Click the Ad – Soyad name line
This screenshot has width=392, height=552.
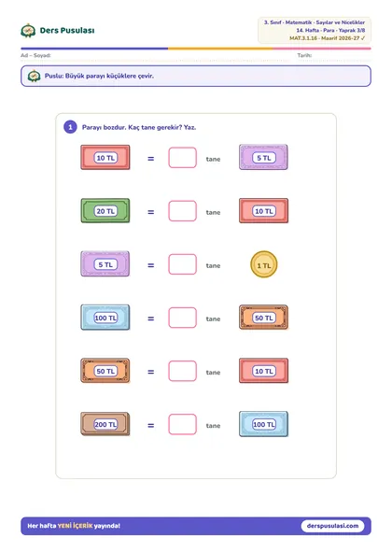[x=155, y=56]
